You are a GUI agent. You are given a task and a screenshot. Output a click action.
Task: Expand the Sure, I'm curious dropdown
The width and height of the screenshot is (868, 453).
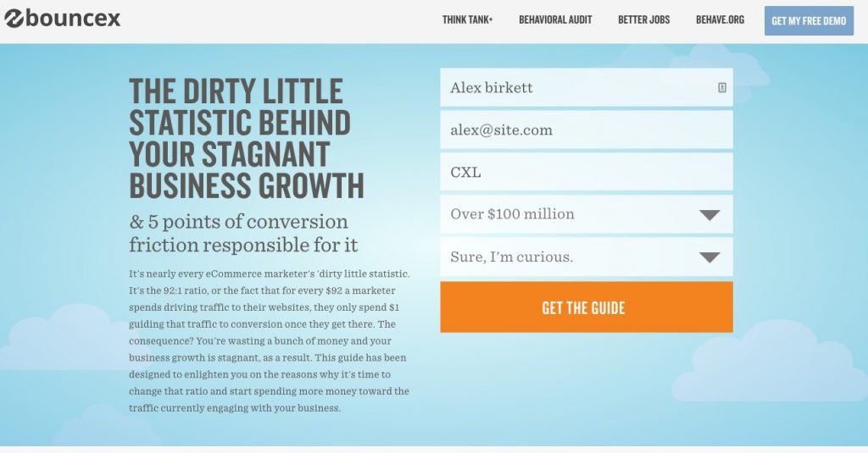587,257
